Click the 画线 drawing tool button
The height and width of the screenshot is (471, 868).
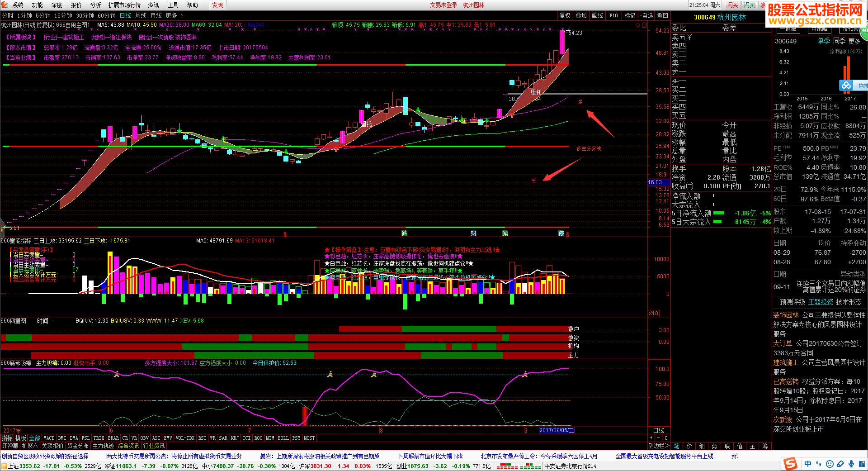coord(598,15)
